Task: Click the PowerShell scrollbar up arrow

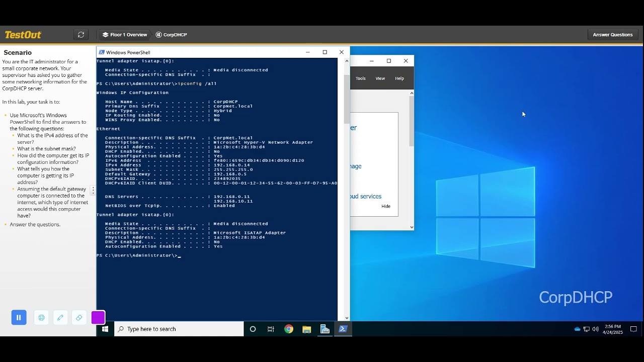Action: [347, 61]
